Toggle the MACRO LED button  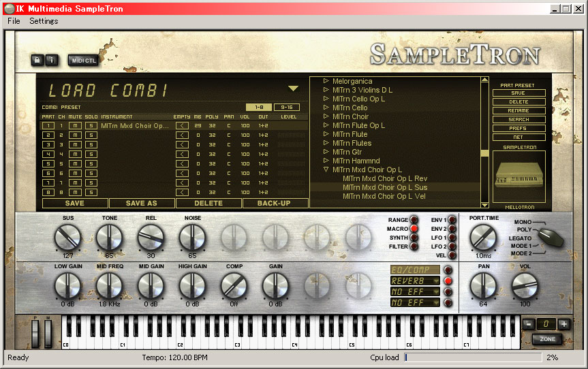coord(414,229)
